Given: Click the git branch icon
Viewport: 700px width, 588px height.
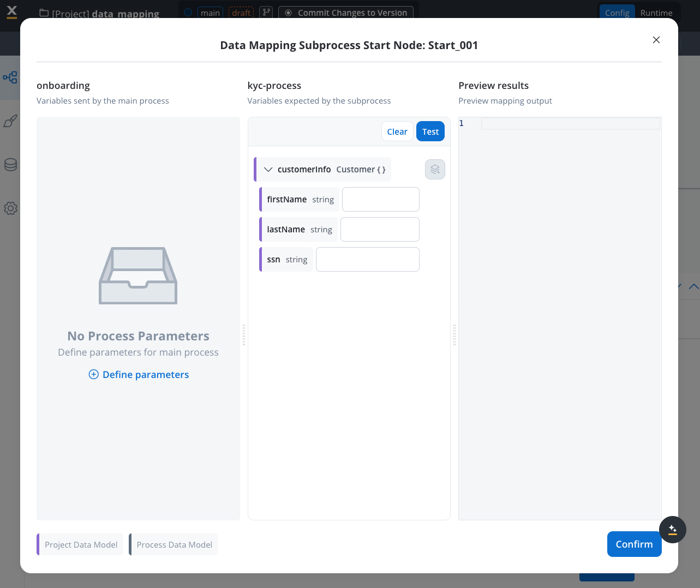Looking at the screenshot, I should 266,13.
